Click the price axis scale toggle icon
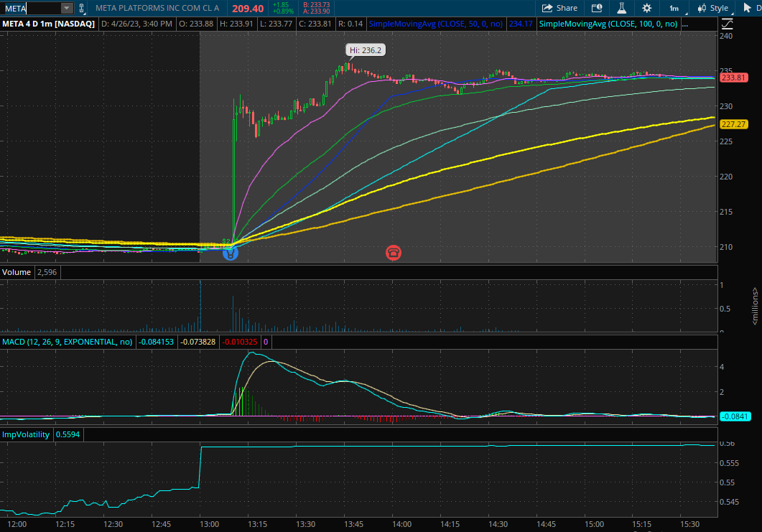 [726, 24]
